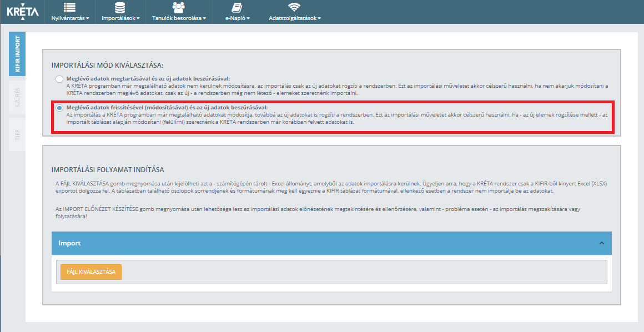Image resolution: width=644 pixels, height=332 pixels.
Task: Click the KRÉTA logo
Action: pos(23,11)
